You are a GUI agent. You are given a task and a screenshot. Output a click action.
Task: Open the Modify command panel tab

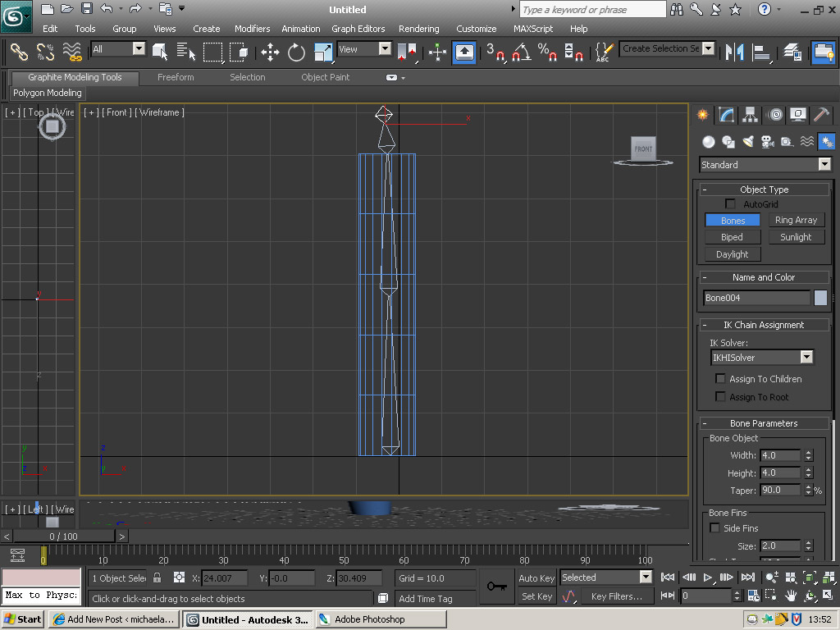coord(726,115)
